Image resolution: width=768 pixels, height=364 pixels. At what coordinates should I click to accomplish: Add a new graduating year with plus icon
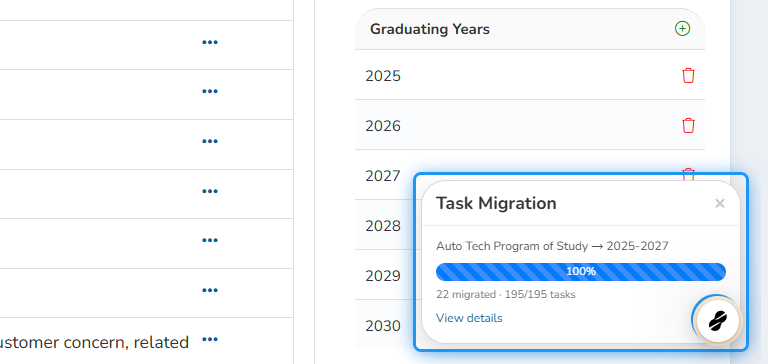coord(682,29)
